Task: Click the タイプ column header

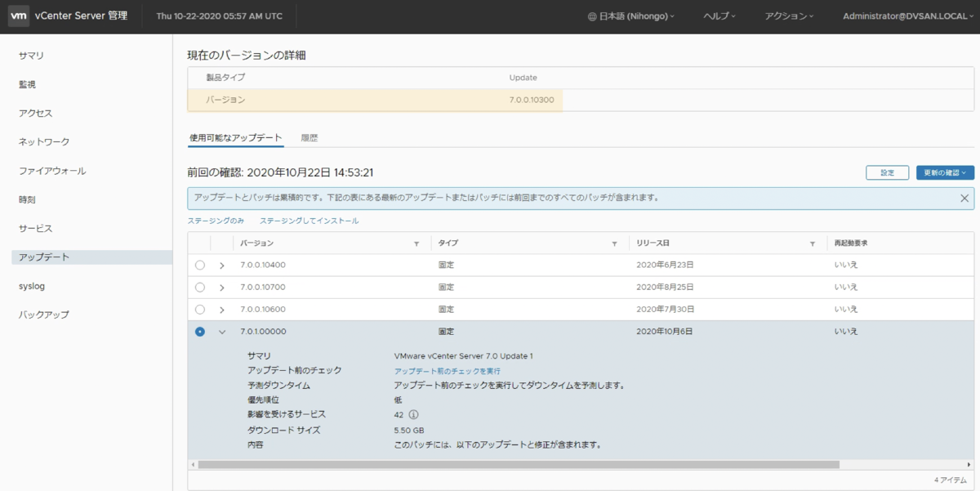Action: click(448, 243)
